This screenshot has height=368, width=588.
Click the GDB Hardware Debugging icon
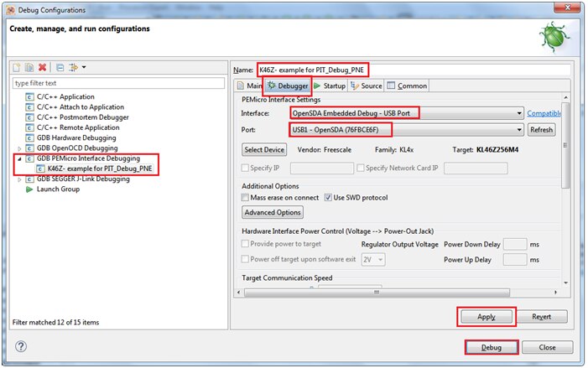(x=29, y=138)
